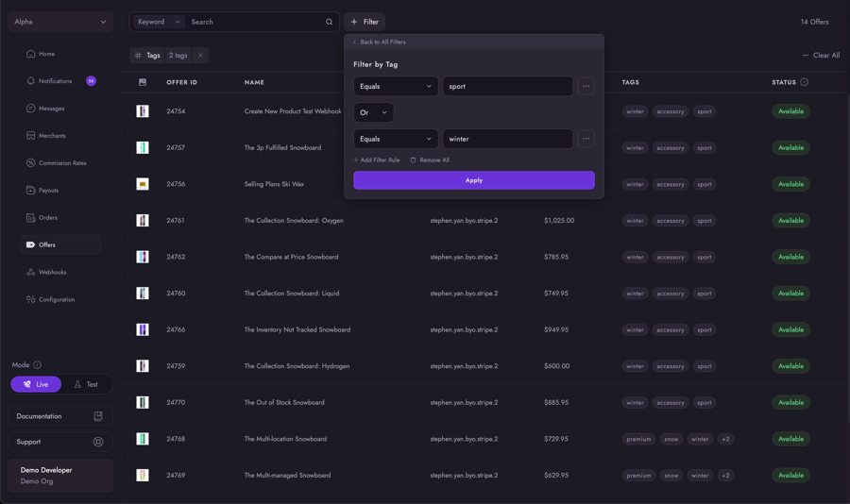This screenshot has height=504, width=850.
Task: Open The Inventory Not Tracked Snowboard
Action: point(297,329)
